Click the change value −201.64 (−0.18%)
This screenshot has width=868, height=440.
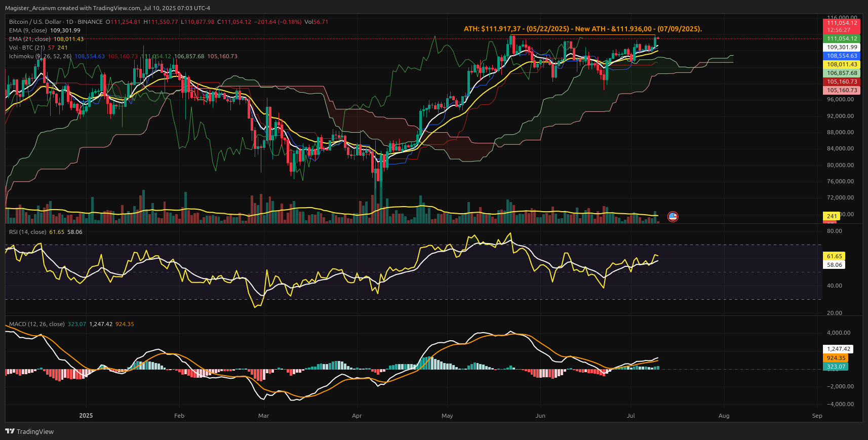point(278,22)
